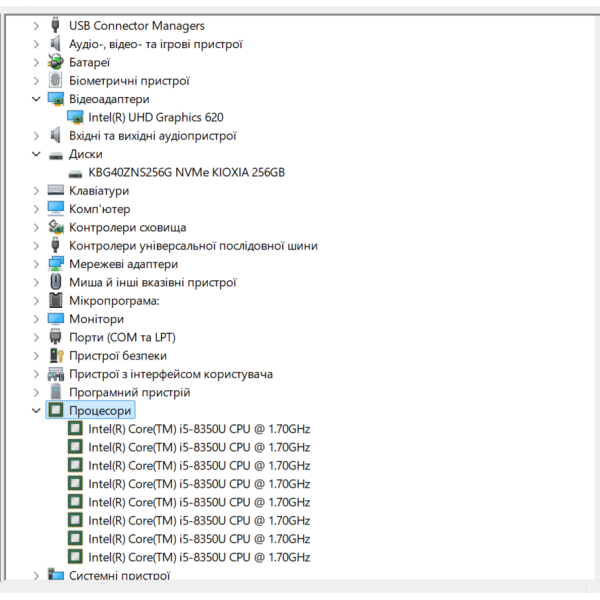The height and width of the screenshot is (600, 600).
Task: Click the USB icon for Контролери універсальної послідовної шини
Action: coord(55,245)
